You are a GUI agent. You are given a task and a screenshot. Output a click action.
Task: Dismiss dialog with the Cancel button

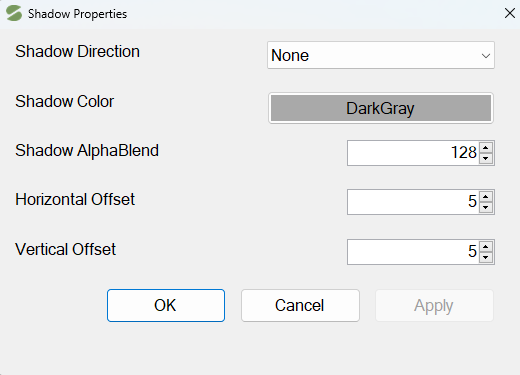(300, 305)
